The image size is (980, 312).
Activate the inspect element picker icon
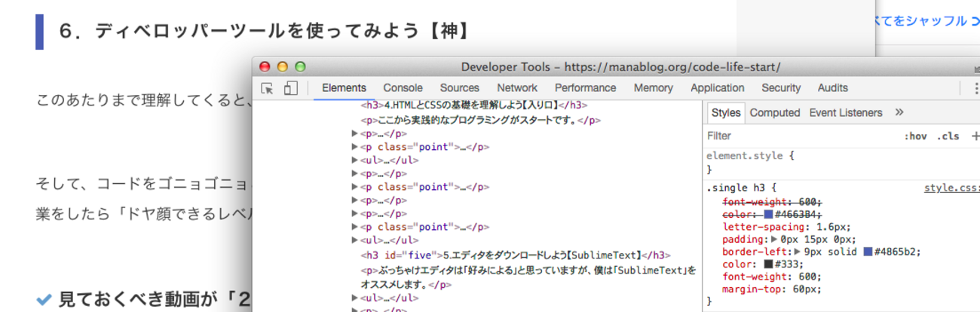[x=267, y=88]
